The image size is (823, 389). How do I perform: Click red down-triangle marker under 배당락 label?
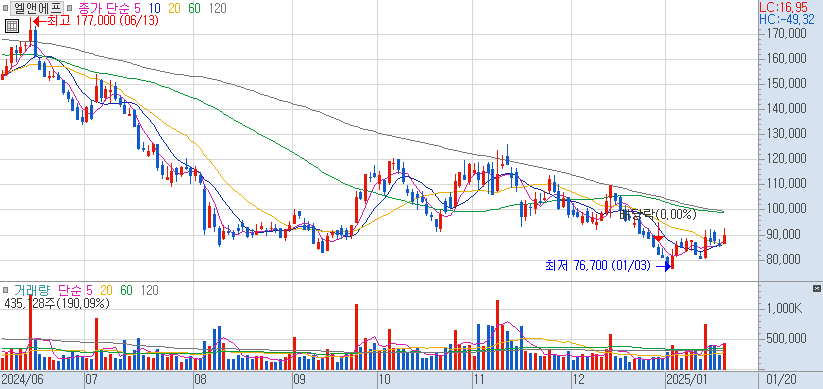coord(658,239)
